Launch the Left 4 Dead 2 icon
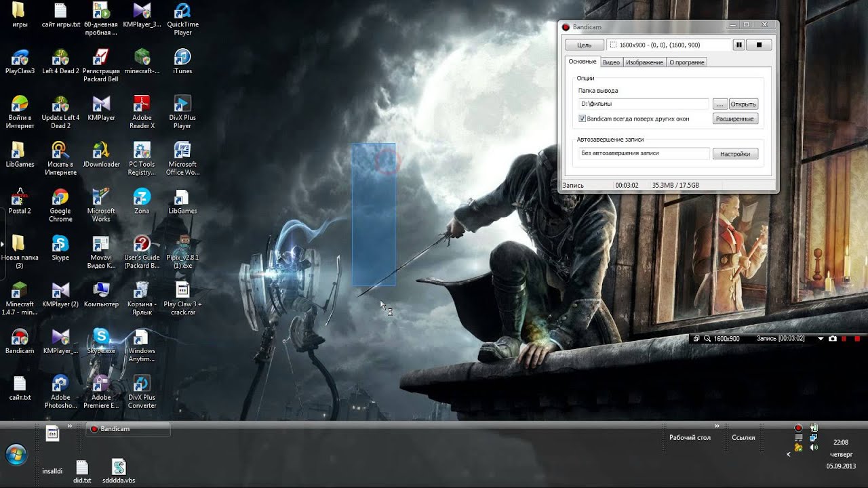The width and height of the screenshot is (868, 488). [60, 61]
